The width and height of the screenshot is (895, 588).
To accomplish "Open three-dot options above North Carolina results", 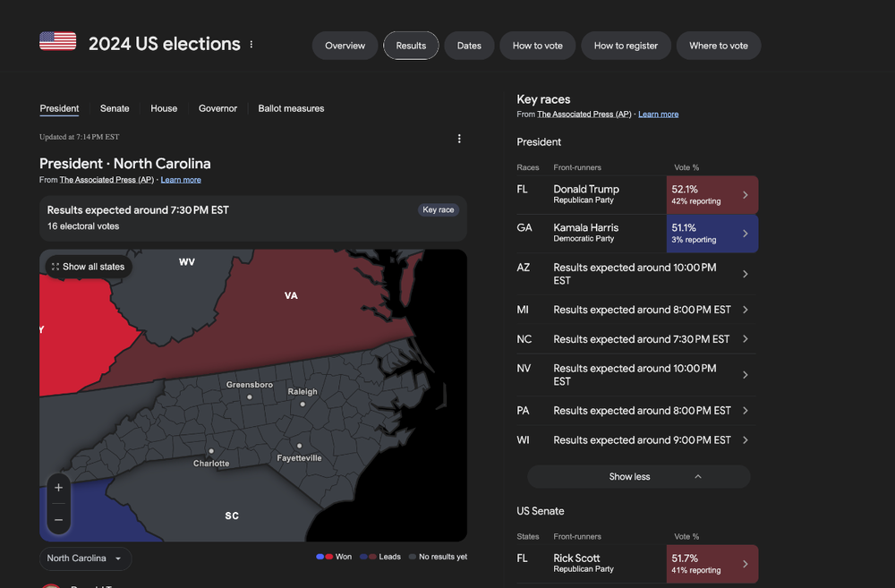I will tap(459, 139).
